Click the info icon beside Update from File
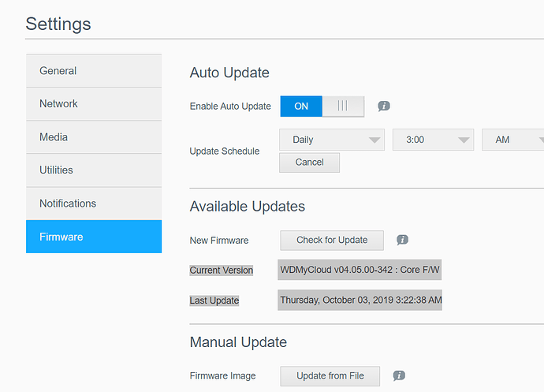The height and width of the screenshot is (392, 544). [x=399, y=376]
